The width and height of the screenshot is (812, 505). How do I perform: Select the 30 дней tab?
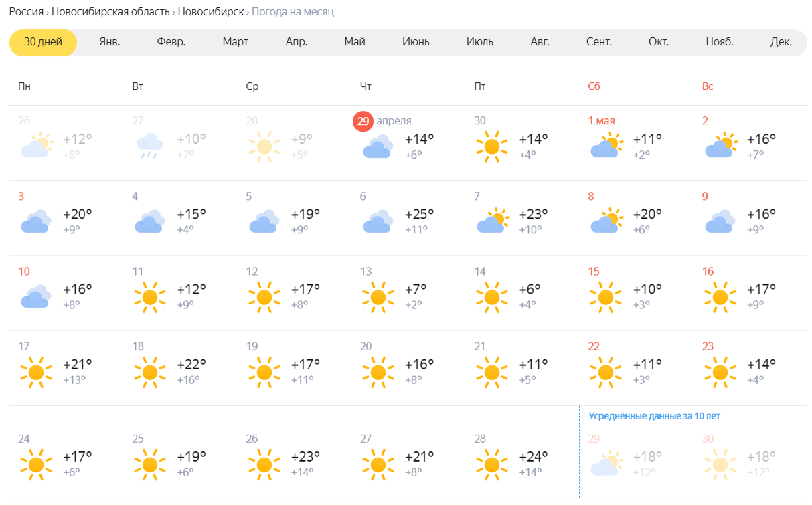point(43,42)
